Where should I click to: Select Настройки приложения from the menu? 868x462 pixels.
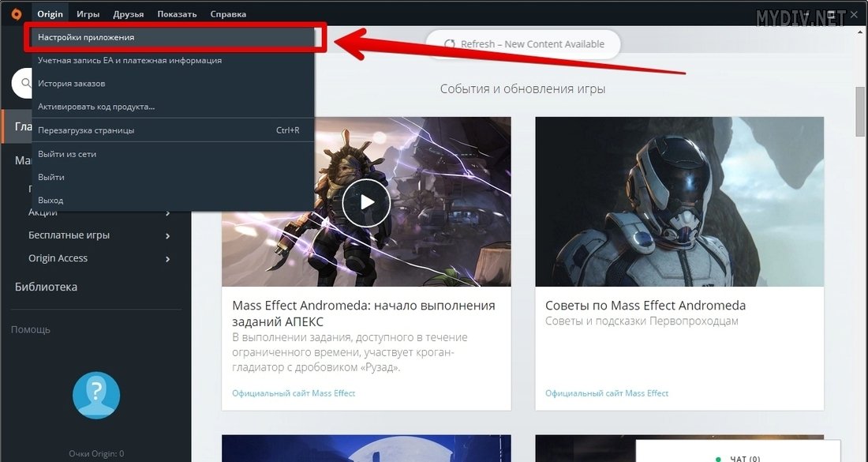[174, 37]
